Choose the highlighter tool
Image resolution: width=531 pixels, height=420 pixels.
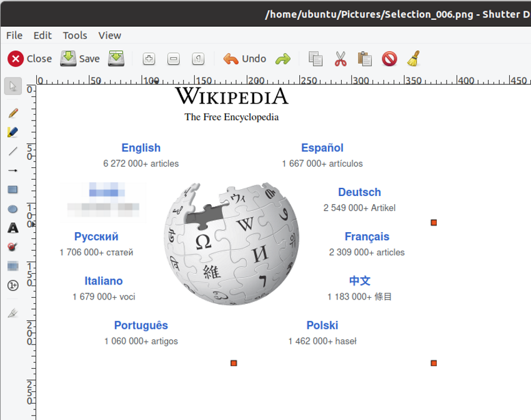point(13,132)
